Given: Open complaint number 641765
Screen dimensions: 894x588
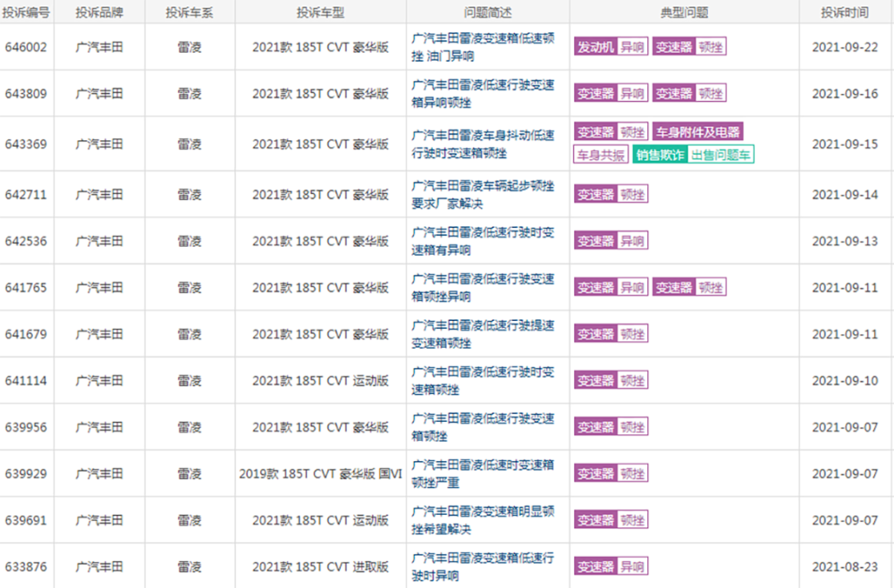Looking at the screenshot, I should 26,288.
